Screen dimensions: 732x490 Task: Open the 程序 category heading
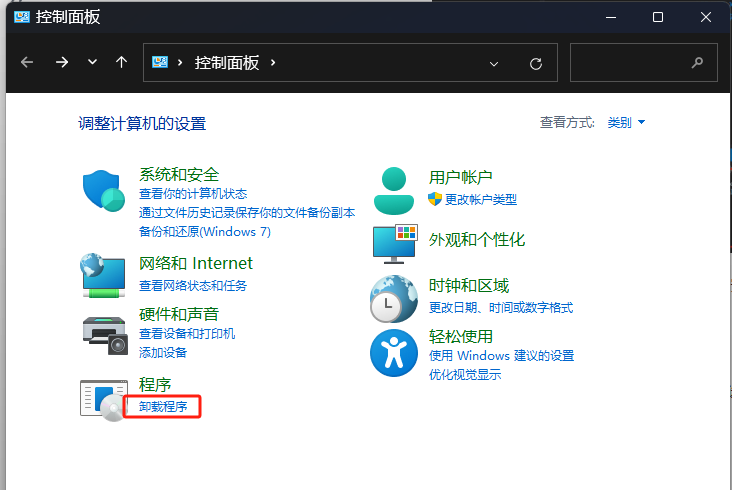point(155,385)
